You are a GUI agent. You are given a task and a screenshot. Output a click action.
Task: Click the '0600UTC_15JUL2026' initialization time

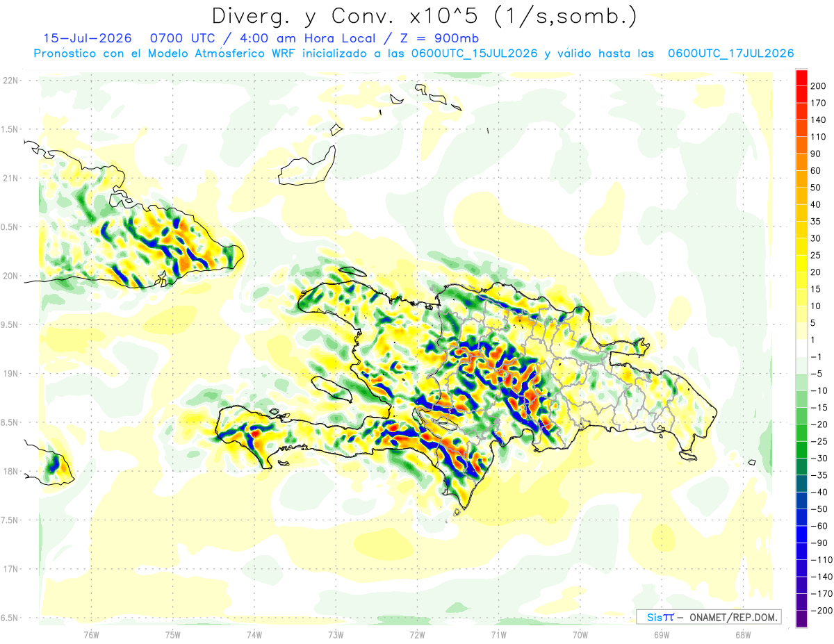point(474,53)
